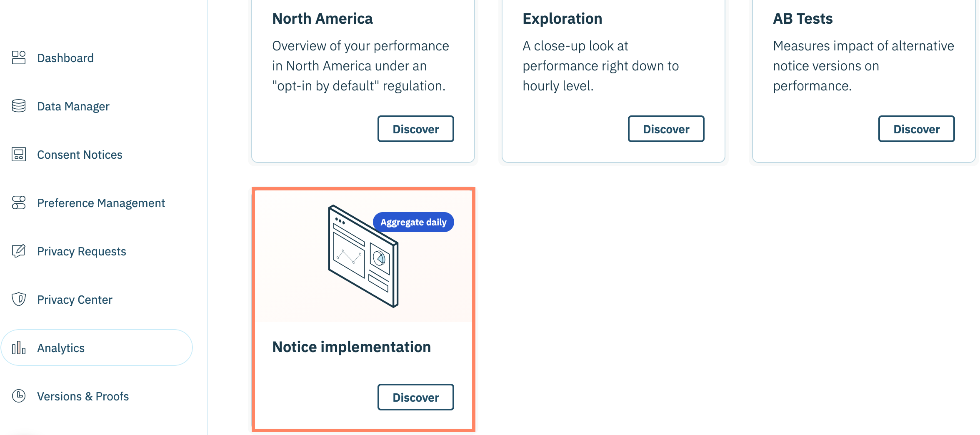Click the Dashboard sidebar icon
Screen dimensions: 980x435
pyautogui.click(x=19, y=57)
